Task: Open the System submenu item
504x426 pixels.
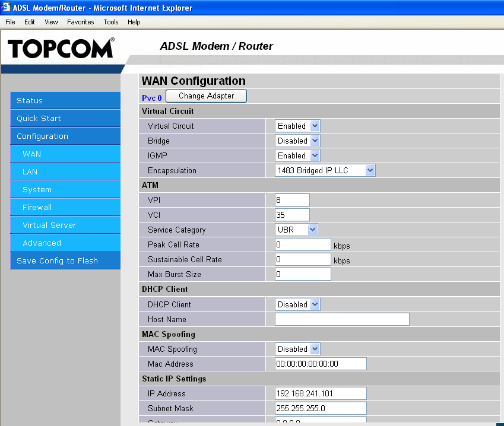Action: coord(65,189)
